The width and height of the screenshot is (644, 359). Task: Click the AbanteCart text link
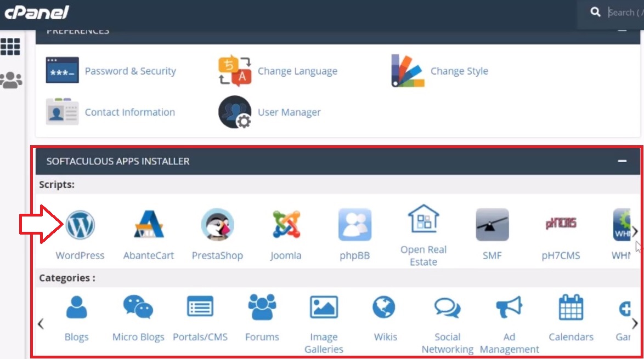point(149,255)
